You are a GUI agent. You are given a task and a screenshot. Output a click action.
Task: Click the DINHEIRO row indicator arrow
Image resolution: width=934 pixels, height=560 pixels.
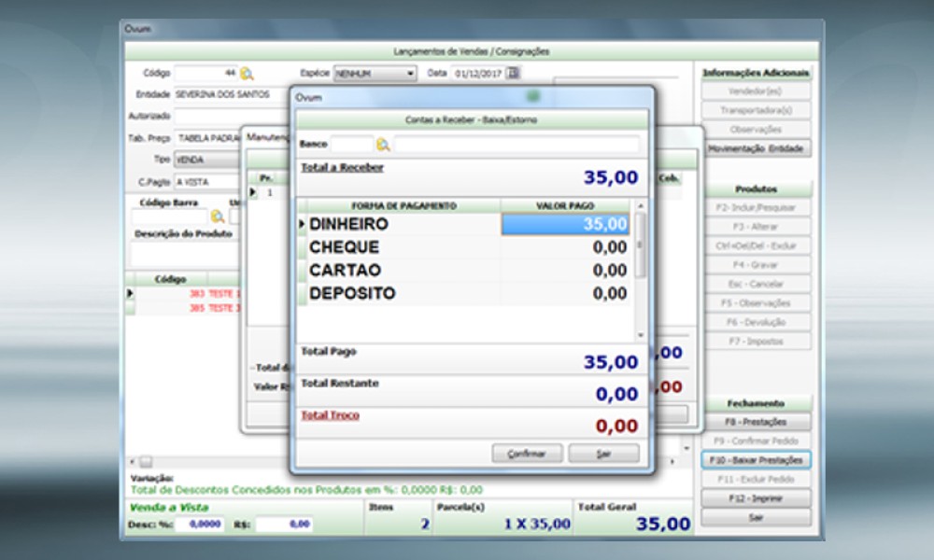coord(302,225)
